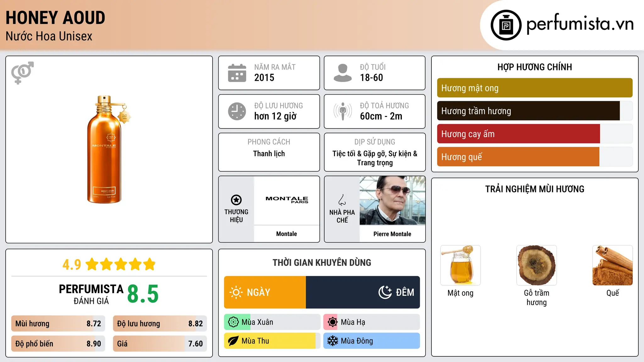The image size is (644, 362).
Task: Click the sillage icon beside Độ toả hương
Action: [343, 111]
